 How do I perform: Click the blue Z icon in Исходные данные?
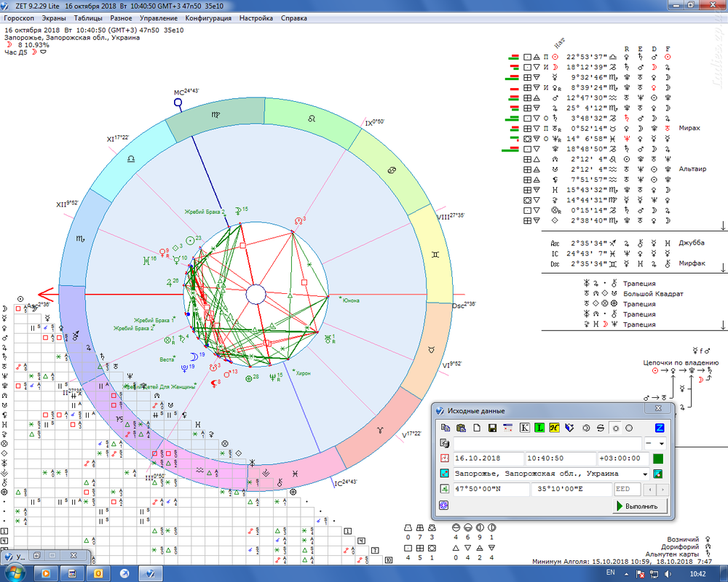[x=660, y=428]
